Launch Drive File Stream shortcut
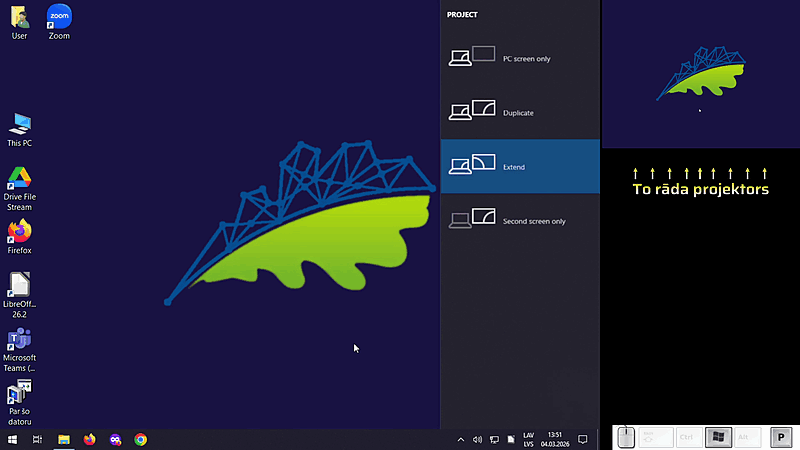800x450 pixels. click(x=19, y=180)
